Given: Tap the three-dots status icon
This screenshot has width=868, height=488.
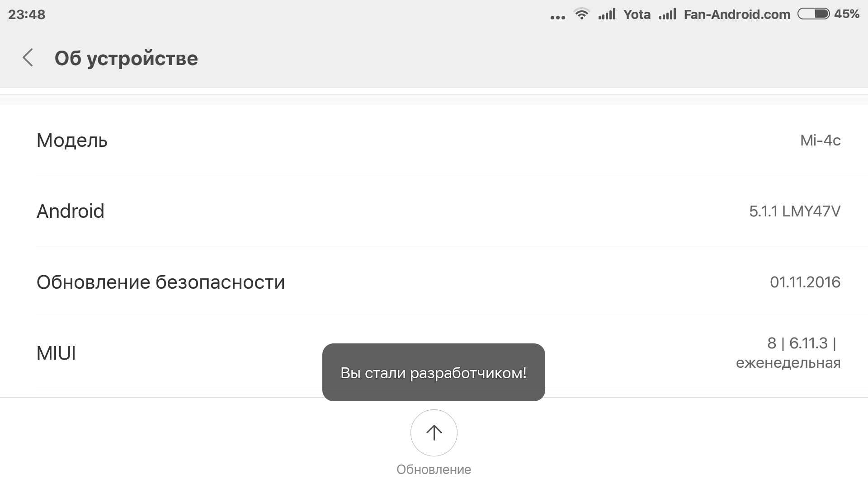Looking at the screenshot, I should (557, 17).
